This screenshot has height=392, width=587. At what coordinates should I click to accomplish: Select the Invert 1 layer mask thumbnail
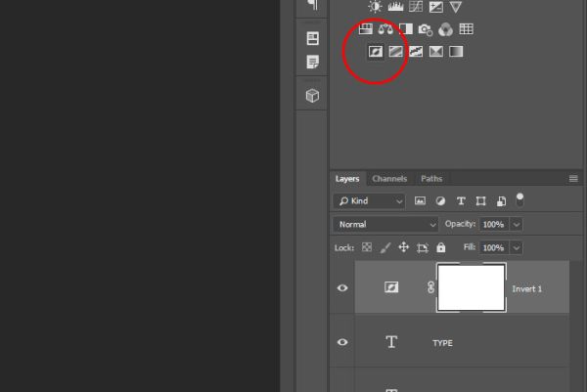pyautogui.click(x=472, y=287)
